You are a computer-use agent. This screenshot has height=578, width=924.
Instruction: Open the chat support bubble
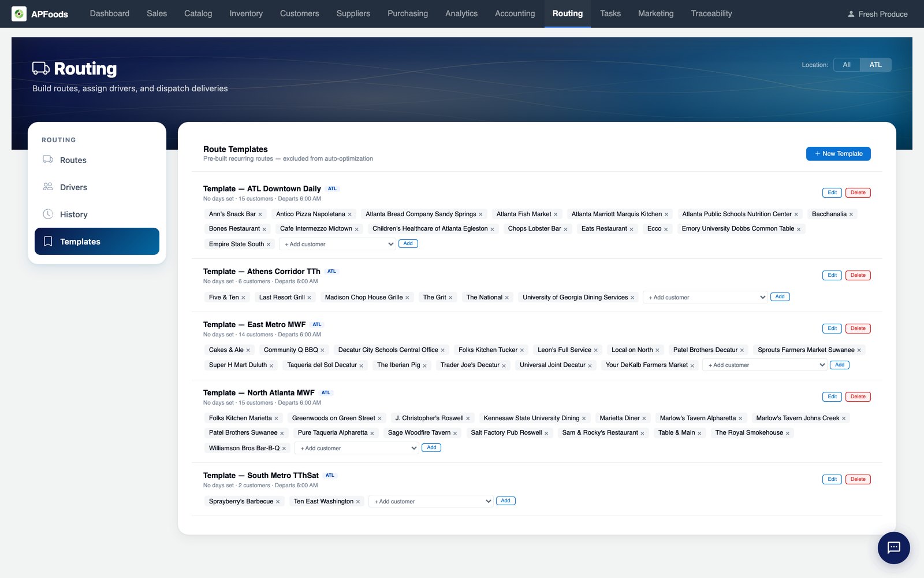click(893, 547)
